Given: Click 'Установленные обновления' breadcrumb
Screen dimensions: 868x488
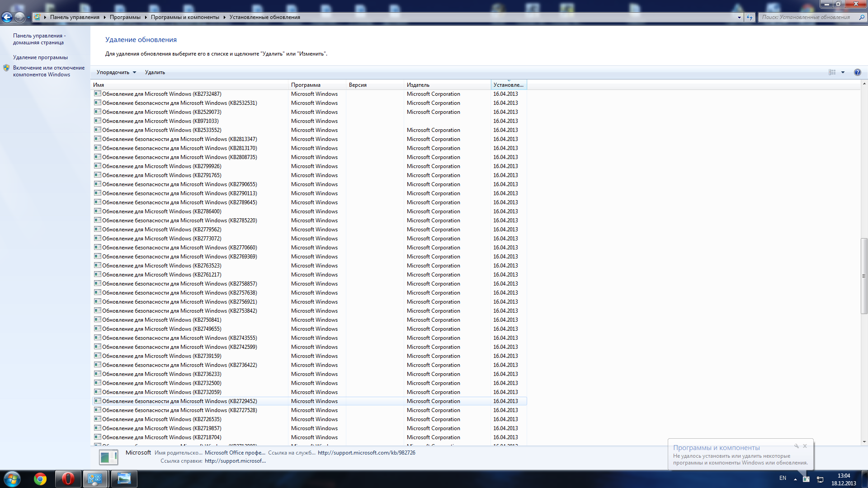Looking at the screenshot, I should [264, 17].
